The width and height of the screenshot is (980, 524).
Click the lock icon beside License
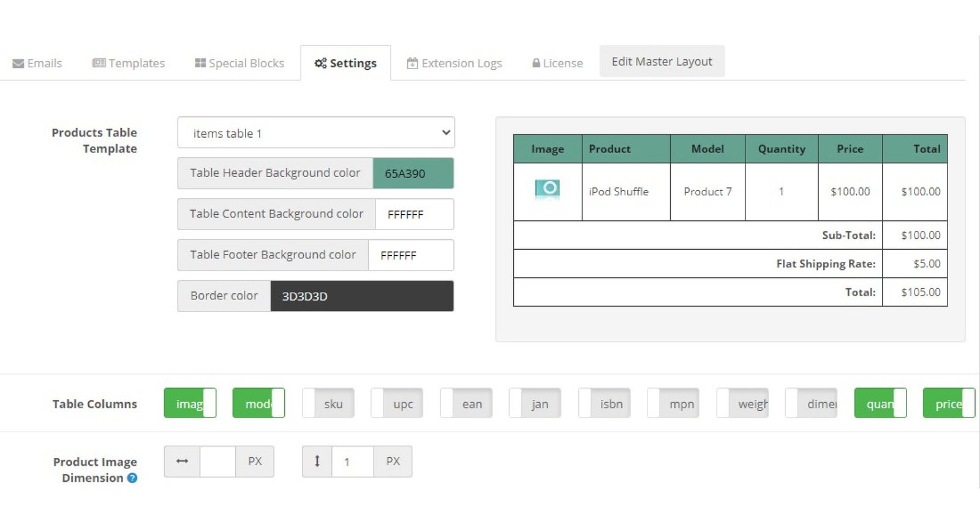click(x=536, y=63)
